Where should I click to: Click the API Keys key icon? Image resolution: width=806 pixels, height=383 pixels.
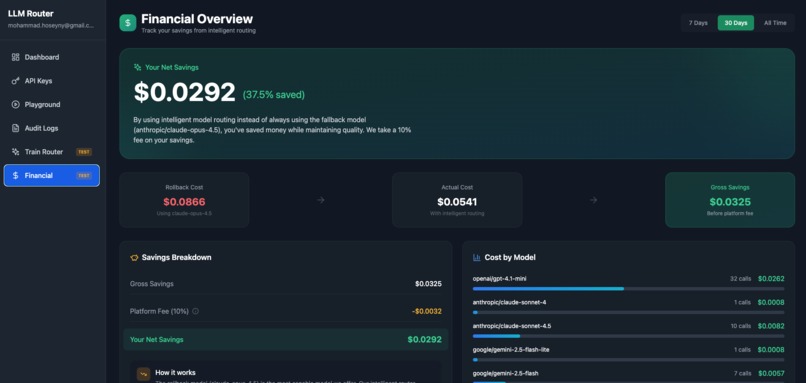click(15, 81)
